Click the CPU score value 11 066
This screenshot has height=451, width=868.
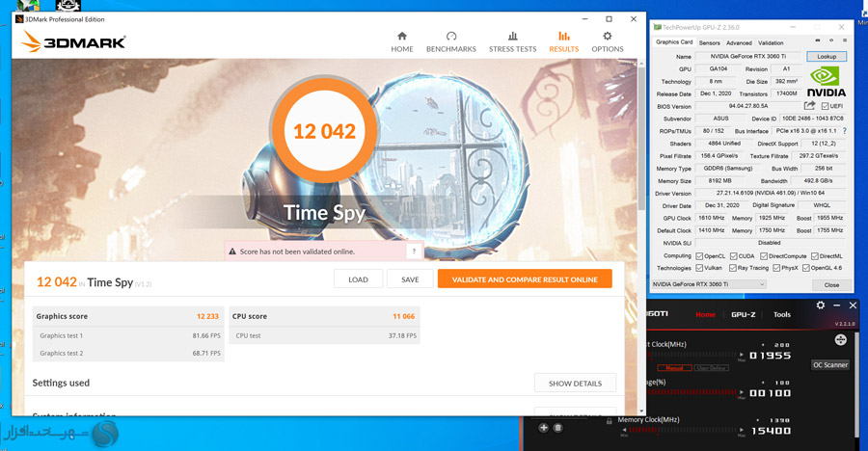[403, 316]
